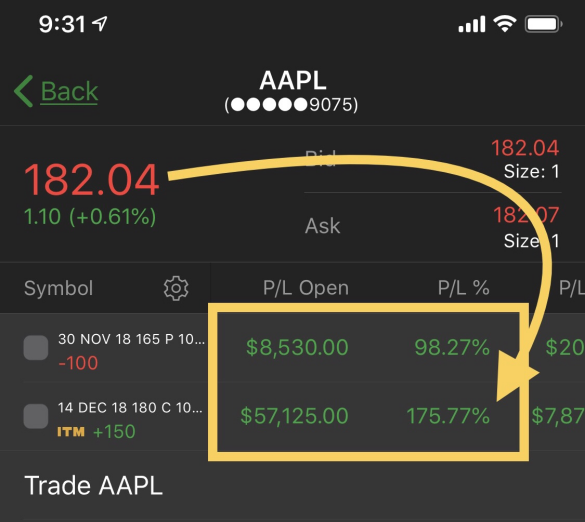This screenshot has height=522, width=585.
Task: Tap the 182.04 last price
Action: (x=91, y=180)
